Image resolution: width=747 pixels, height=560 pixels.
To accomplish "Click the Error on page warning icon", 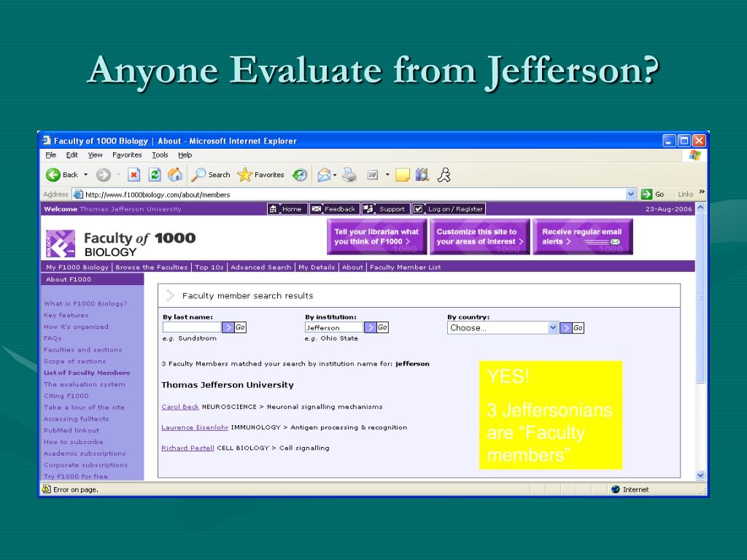I will pos(46,489).
